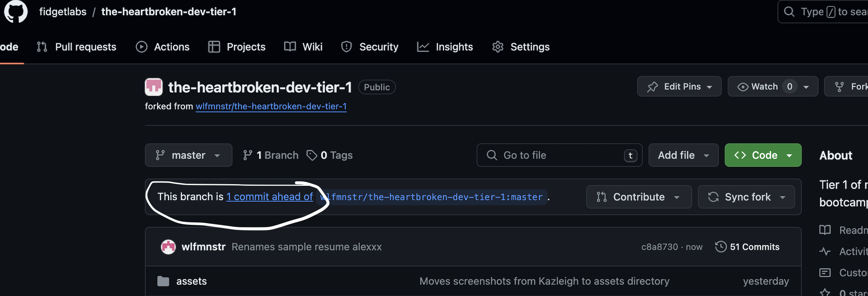Open the Renames sample resume alexxx commit
Image resolution: width=868 pixels, height=296 pixels.
pos(306,247)
